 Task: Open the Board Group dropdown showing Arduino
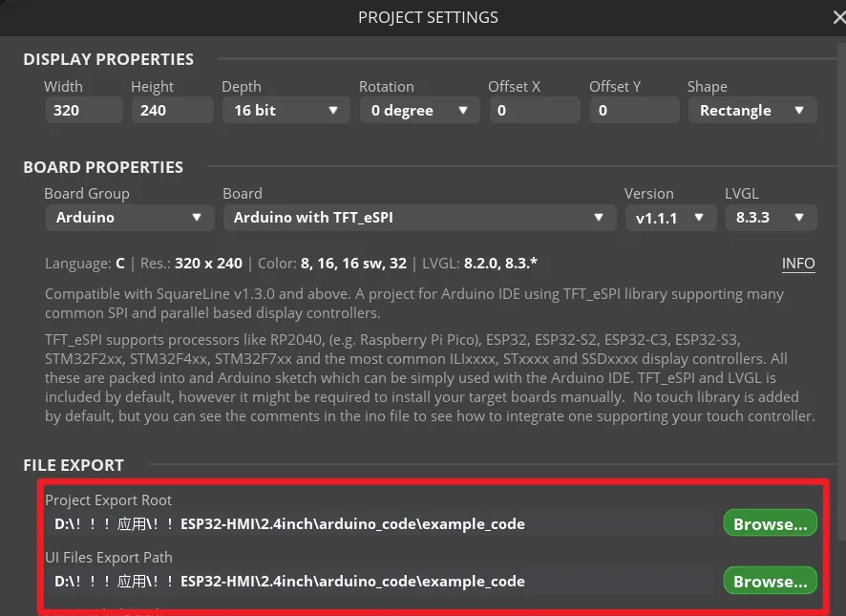click(129, 218)
